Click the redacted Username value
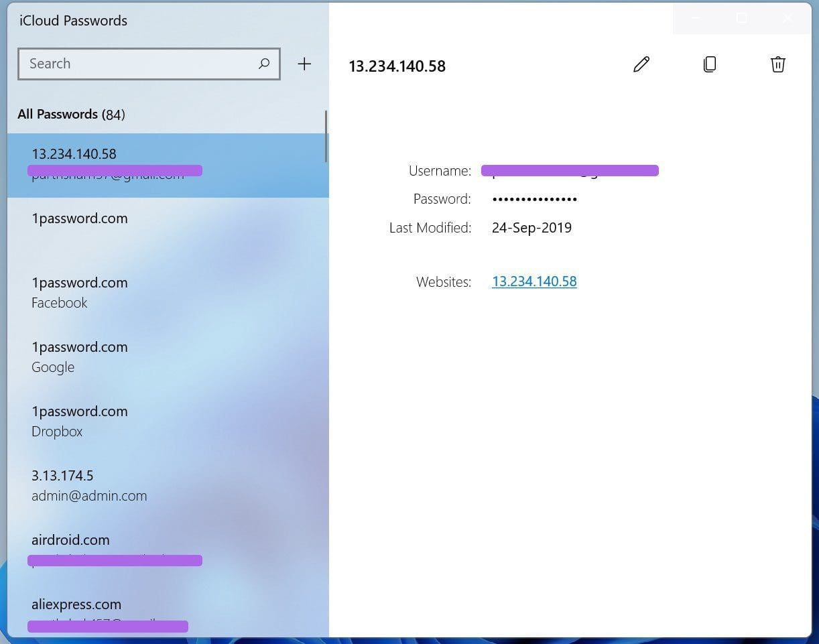The image size is (819, 644). click(x=570, y=171)
